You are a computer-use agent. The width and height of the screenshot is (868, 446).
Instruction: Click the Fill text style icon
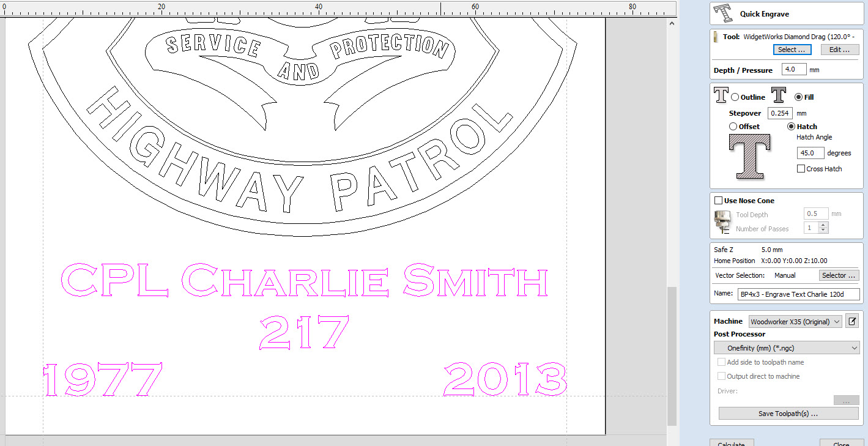[x=778, y=96]
